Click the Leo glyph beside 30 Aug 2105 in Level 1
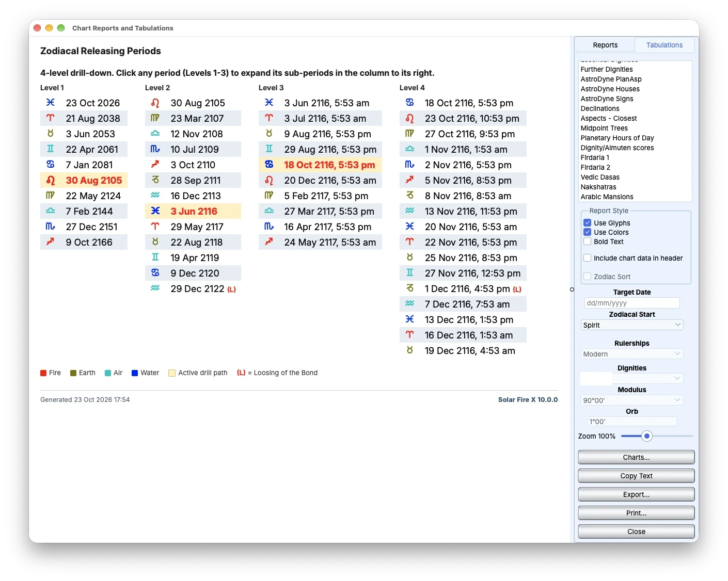This screenshot has width=728, height=581. [x=50, y=180]
